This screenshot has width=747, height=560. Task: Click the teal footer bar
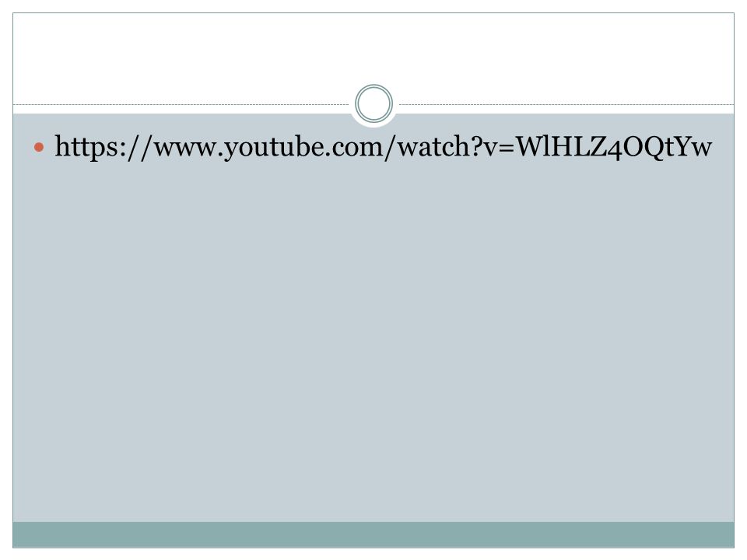(373, 534)
